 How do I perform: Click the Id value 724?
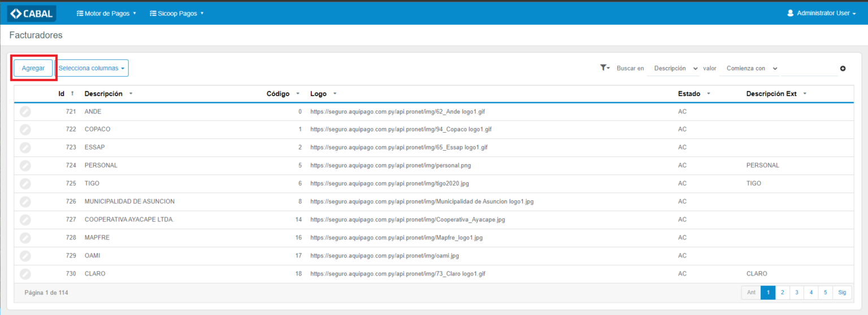(71, 165)
